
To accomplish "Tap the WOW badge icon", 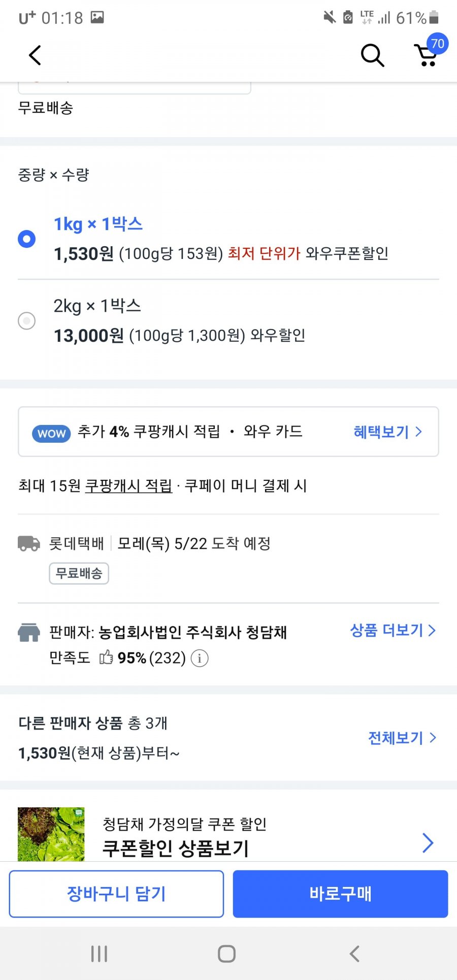I will tap(51, 433).
